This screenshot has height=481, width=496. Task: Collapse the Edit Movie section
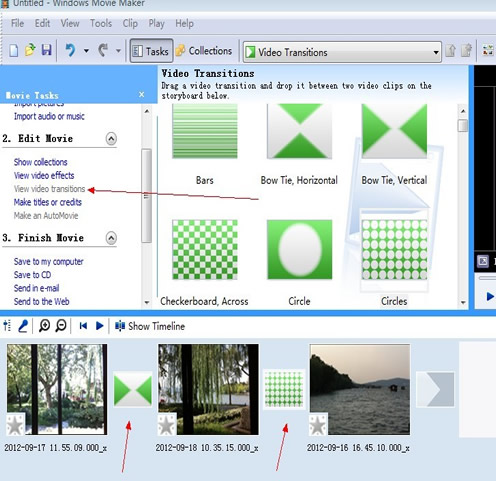click(x=111, y=138)
